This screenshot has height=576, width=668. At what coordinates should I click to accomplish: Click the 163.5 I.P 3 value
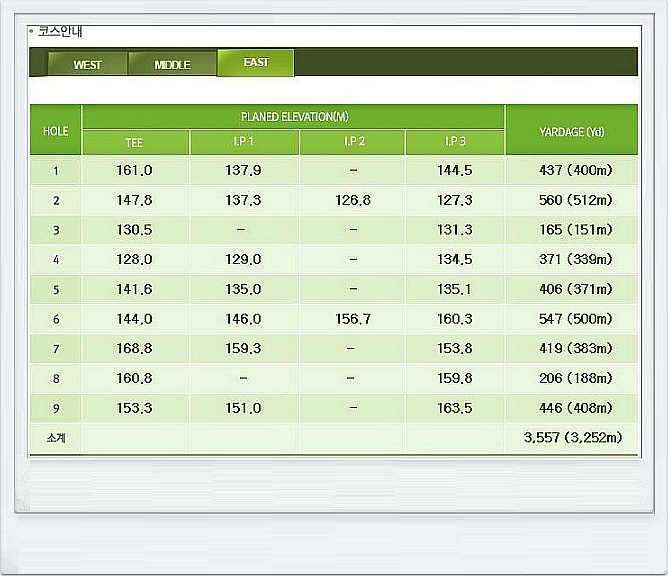pyautogui.click(x=454, y=408)
